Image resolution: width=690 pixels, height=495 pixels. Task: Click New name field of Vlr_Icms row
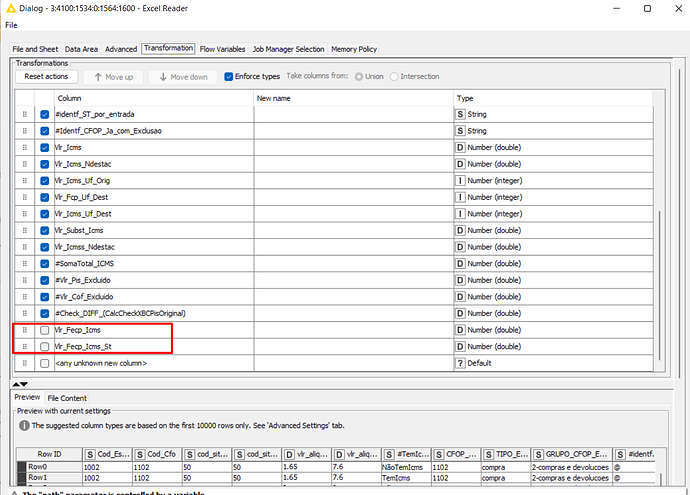point(354,147)
